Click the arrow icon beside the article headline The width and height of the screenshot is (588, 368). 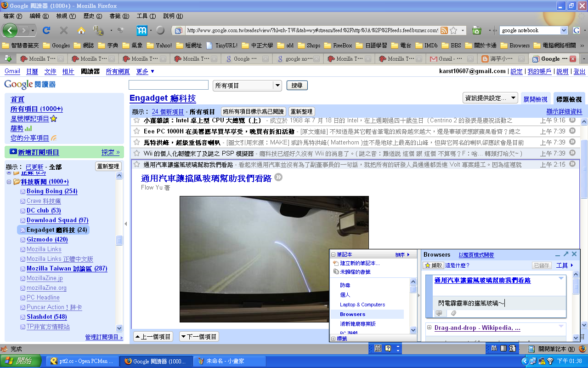tap(278, 178)
